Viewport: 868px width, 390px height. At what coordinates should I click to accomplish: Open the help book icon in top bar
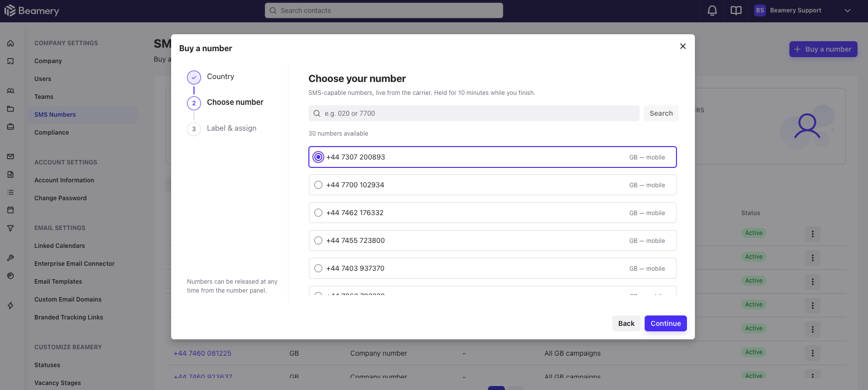736,10
